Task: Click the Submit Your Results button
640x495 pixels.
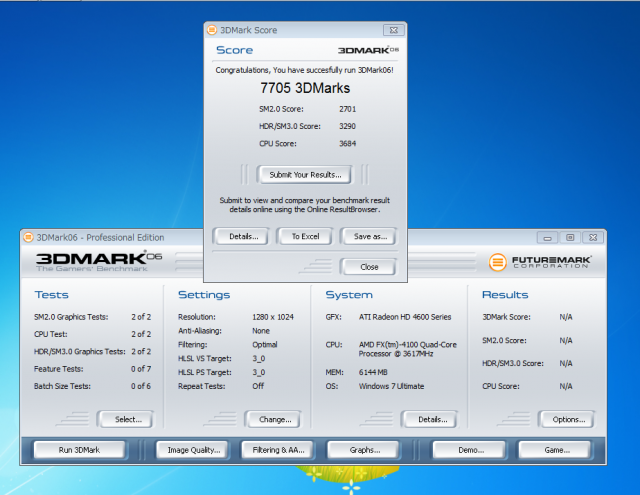Action: point(304,175)
